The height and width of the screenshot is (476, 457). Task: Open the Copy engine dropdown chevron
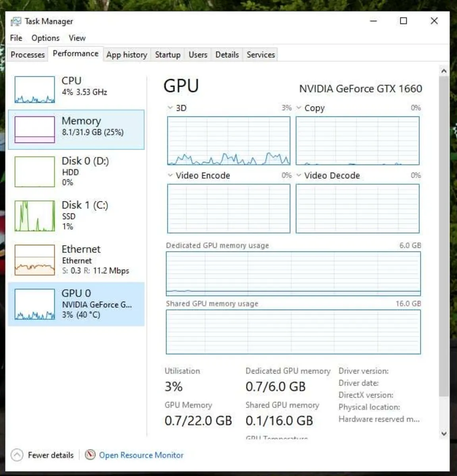pyautogui.click(x=299, y=108)
